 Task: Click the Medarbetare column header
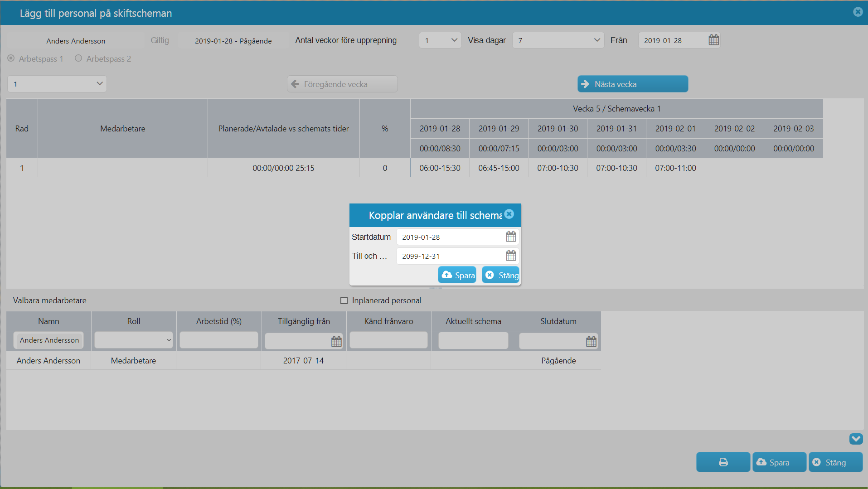[x=122, y=129]
